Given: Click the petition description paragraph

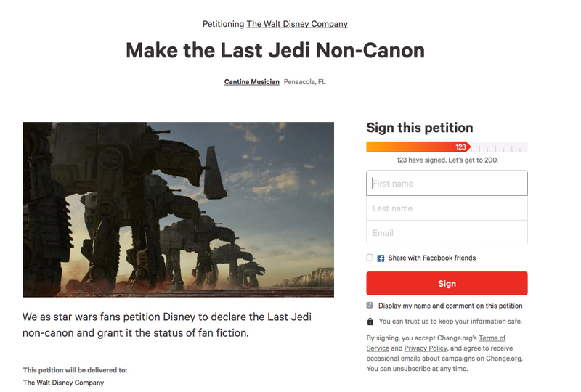Looking at the screenshot, I should point(167,325).
